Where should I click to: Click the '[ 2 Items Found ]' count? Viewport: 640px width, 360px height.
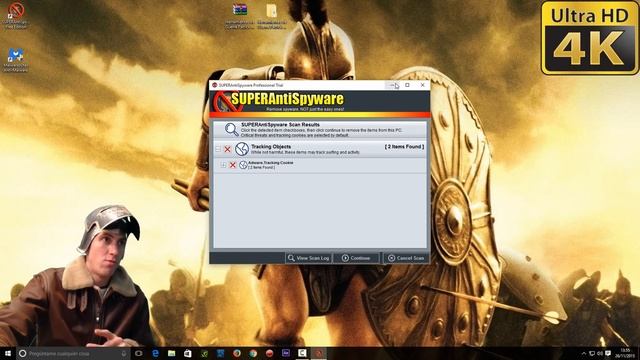(x=404, y=147)
